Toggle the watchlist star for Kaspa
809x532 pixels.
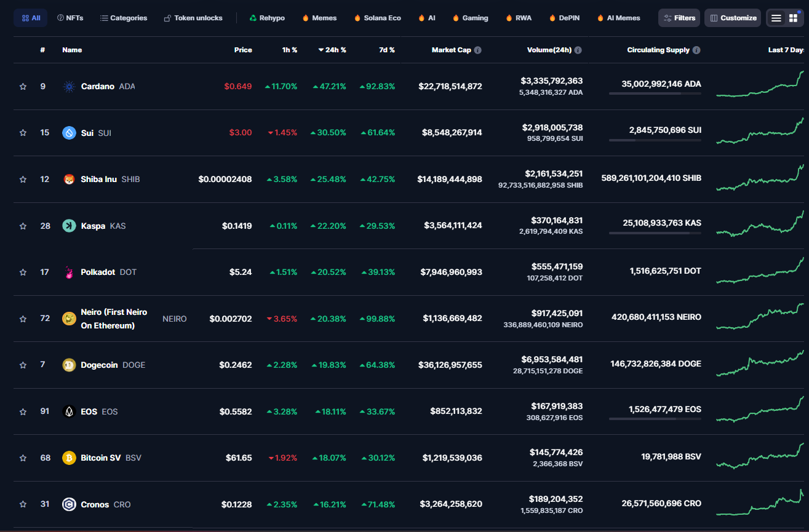tap(23, 226)
